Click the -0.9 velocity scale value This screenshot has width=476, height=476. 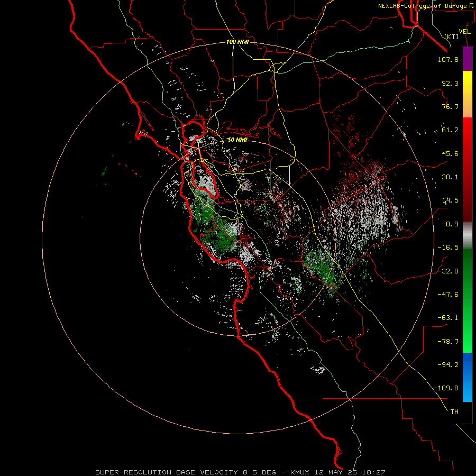pos(450,224)
